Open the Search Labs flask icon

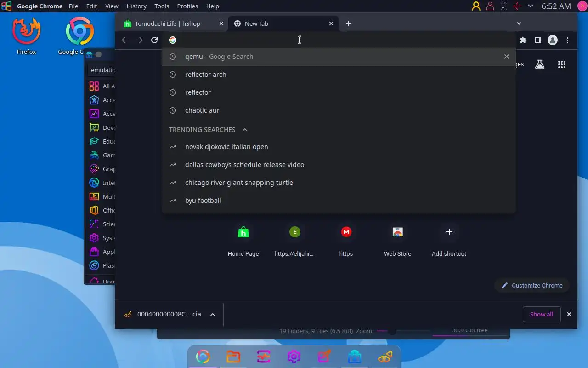540,64
